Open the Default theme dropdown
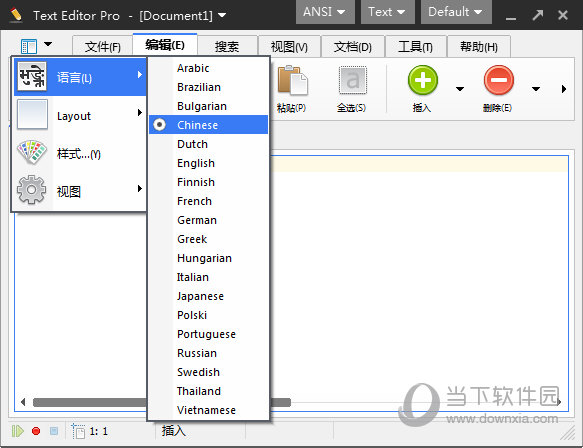 pyautogui.click(x=456, y=12)
